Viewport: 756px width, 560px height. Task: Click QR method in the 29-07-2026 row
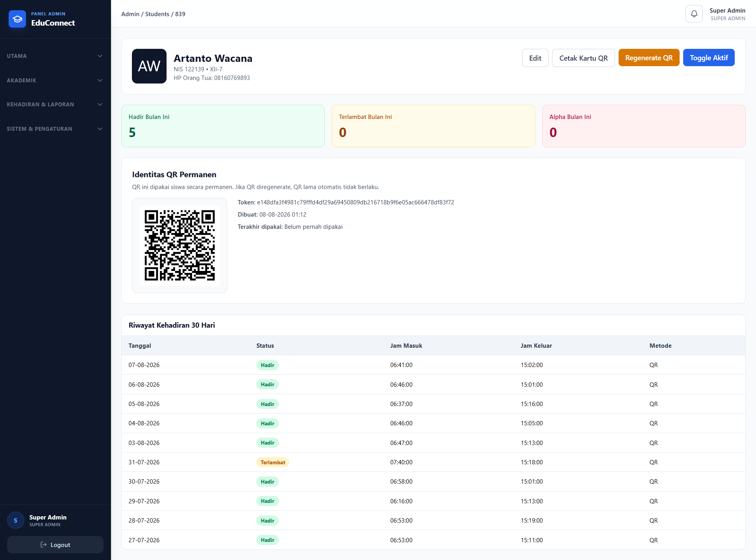click(653, 501)
